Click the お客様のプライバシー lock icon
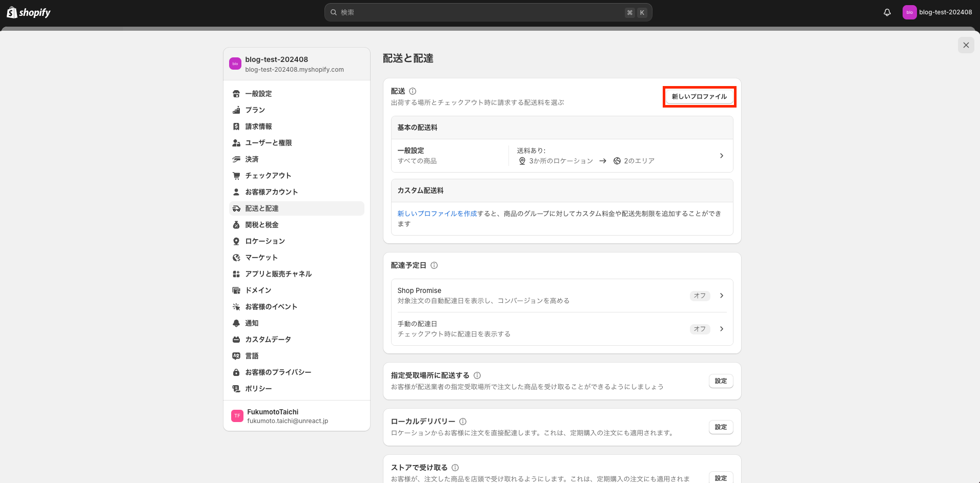Screen dimensions: 980x483 coord(236,372)
